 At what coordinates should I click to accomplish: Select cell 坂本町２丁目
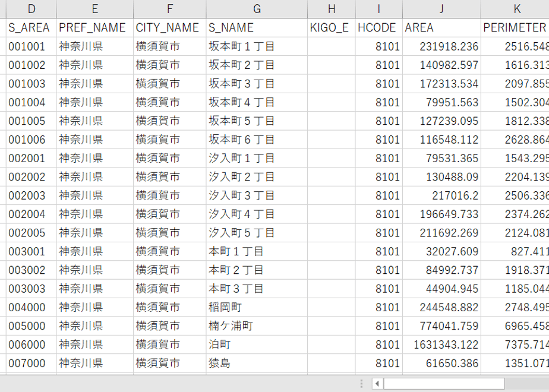tap(257, 65)
